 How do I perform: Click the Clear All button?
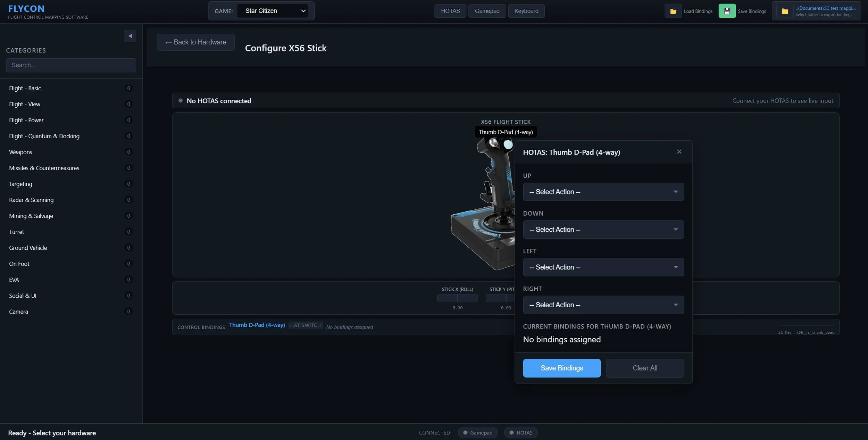[645, 368]
